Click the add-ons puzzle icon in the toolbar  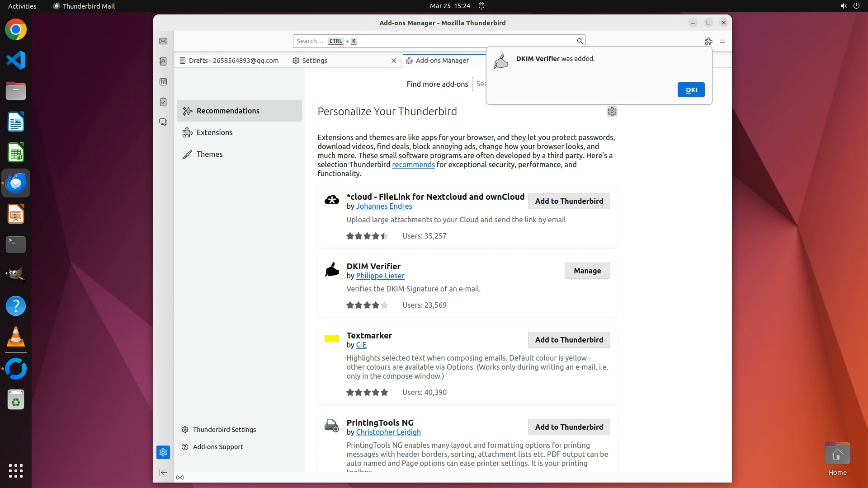click(708, 41)
